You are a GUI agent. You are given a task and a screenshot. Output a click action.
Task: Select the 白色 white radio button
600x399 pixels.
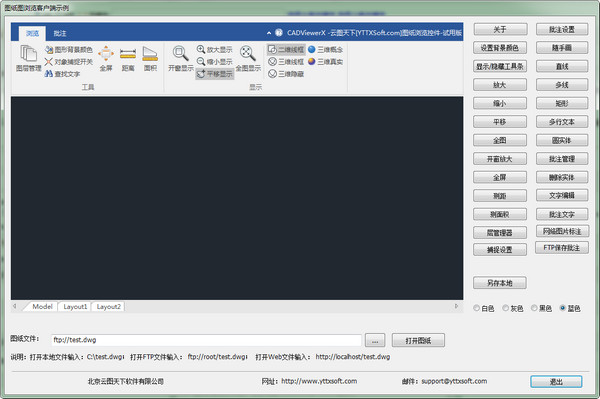tap(484, 308)
